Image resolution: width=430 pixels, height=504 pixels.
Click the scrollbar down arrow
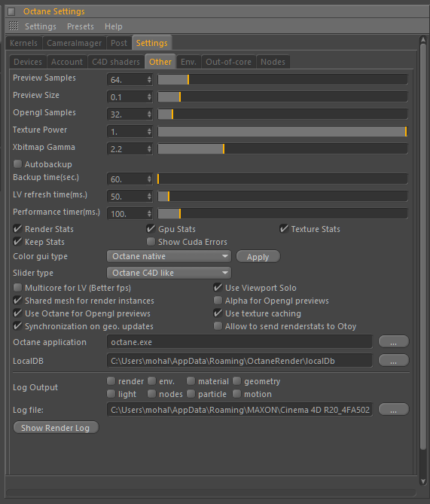tap(423, 481)
